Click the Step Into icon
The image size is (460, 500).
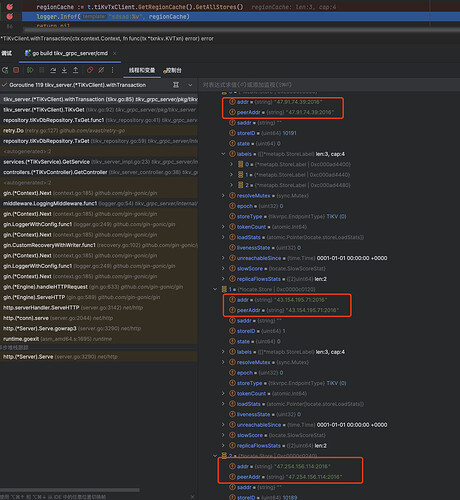click(x=64, y=70)
